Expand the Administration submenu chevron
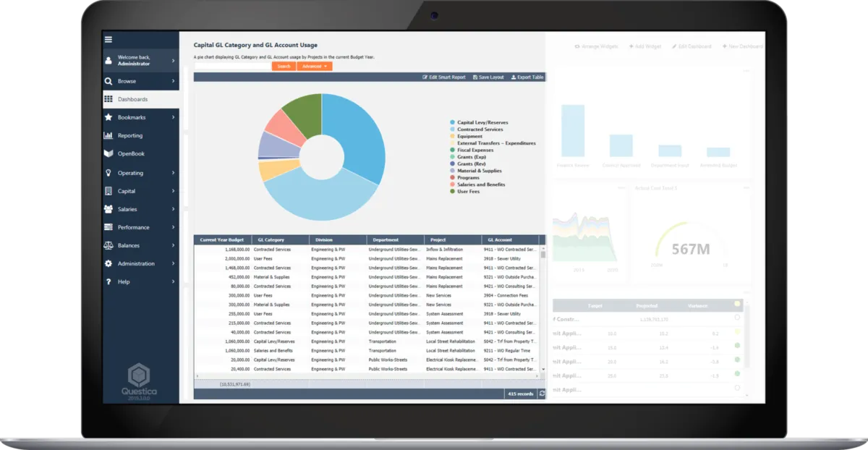 click(174, 263)
